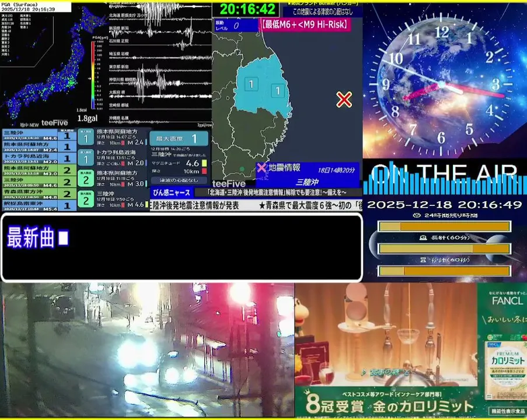Click the 【最低M6+<M9 Hi-Risk】 banner

coord(305,24)
